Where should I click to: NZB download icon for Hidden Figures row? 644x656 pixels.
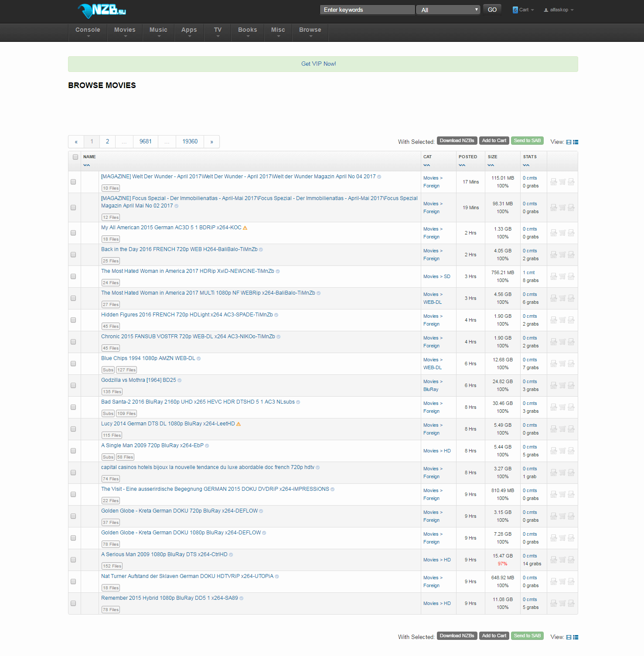554,320
